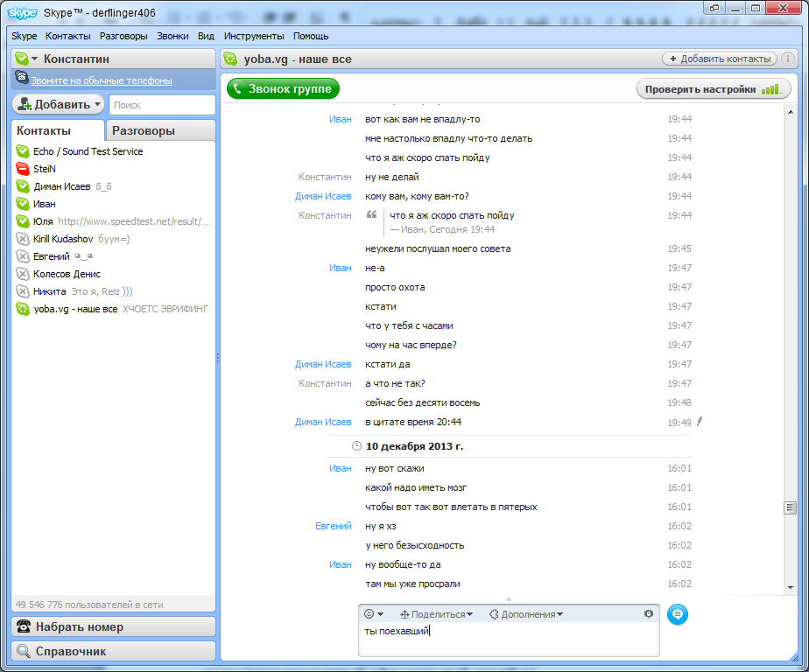Click the Skype logo in the title bar
The height and width of the screenshot is (672, 809).
tap(22, 12)
